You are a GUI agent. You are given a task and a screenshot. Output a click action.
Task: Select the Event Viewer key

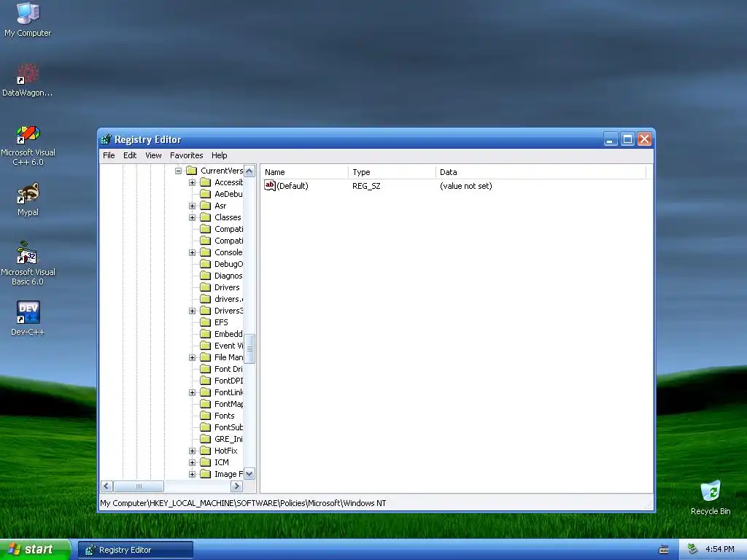[228, 346]
